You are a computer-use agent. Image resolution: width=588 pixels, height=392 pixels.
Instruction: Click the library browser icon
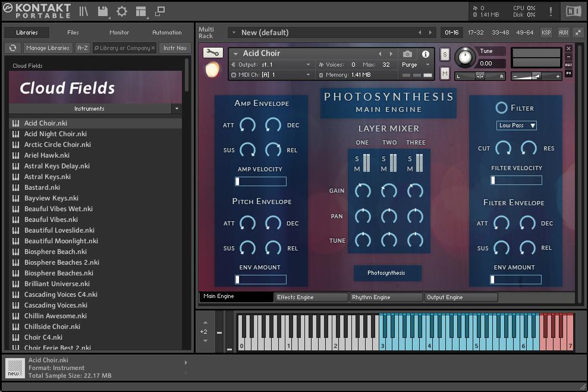tap(84, 11)
